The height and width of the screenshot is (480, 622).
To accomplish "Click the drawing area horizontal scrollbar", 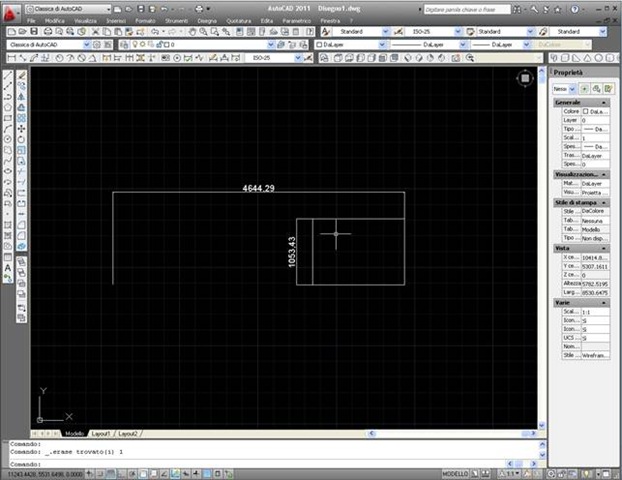I will point(451,434).
